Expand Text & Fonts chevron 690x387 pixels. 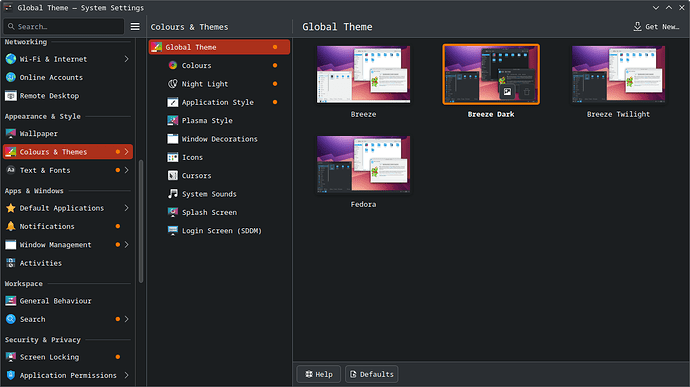click(x=126, y=170)
